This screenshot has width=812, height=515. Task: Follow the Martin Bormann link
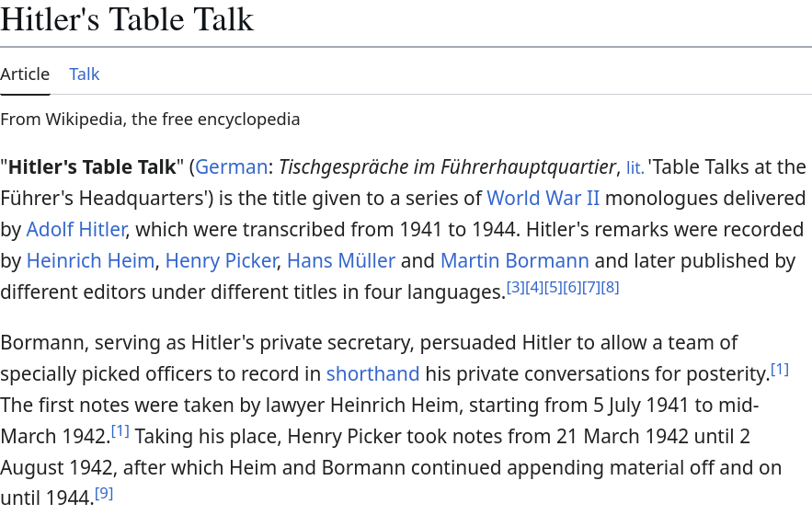coord(514,260)
